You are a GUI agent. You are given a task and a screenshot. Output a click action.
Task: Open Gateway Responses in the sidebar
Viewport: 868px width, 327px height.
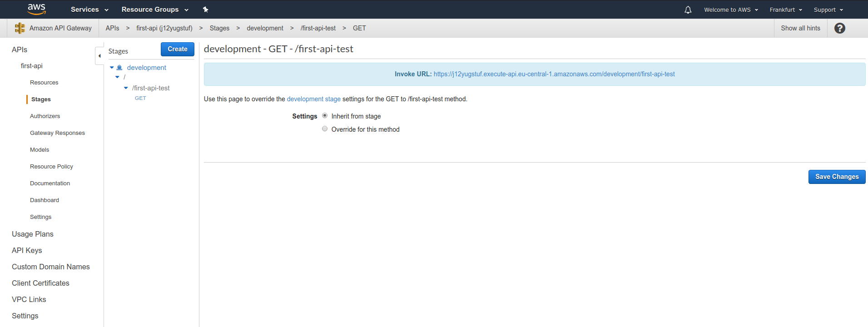pos(57,133)
